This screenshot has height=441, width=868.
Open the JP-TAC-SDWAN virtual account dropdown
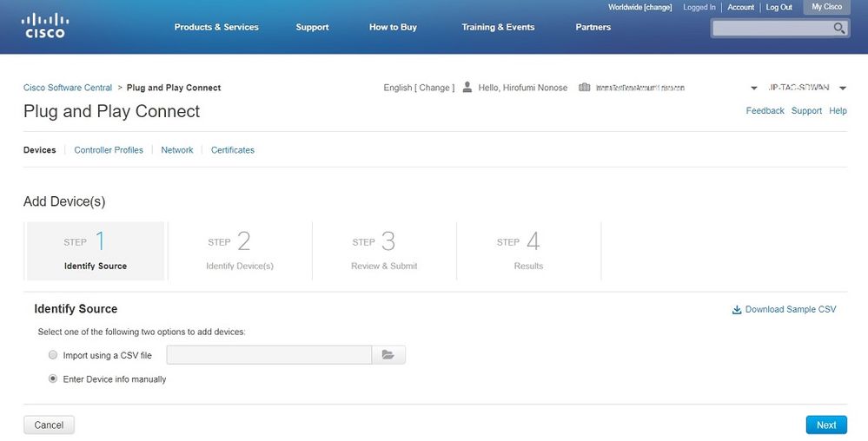pyautogui.click(x=843, y=89)
